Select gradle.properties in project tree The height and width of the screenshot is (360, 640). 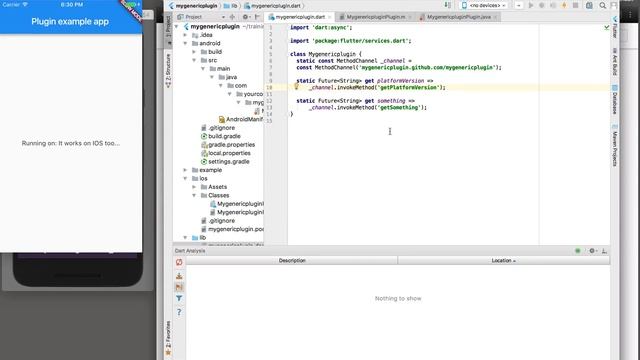pyautogui.click(x=228, y=145)
